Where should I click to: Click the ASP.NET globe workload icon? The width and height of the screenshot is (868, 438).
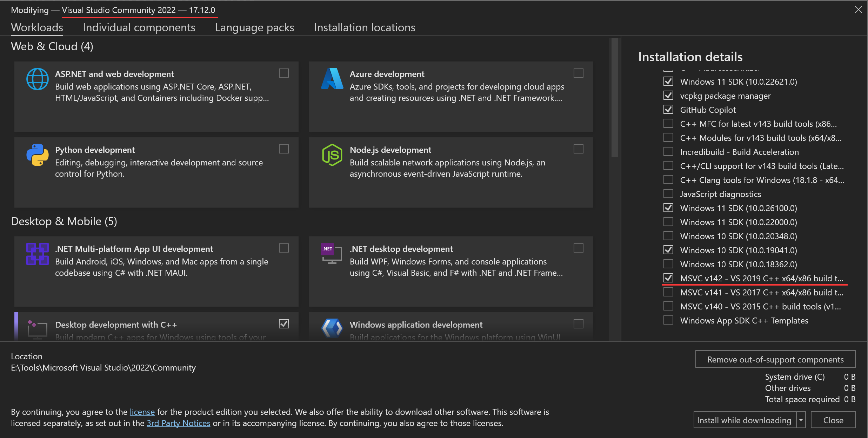pos(38,79)
